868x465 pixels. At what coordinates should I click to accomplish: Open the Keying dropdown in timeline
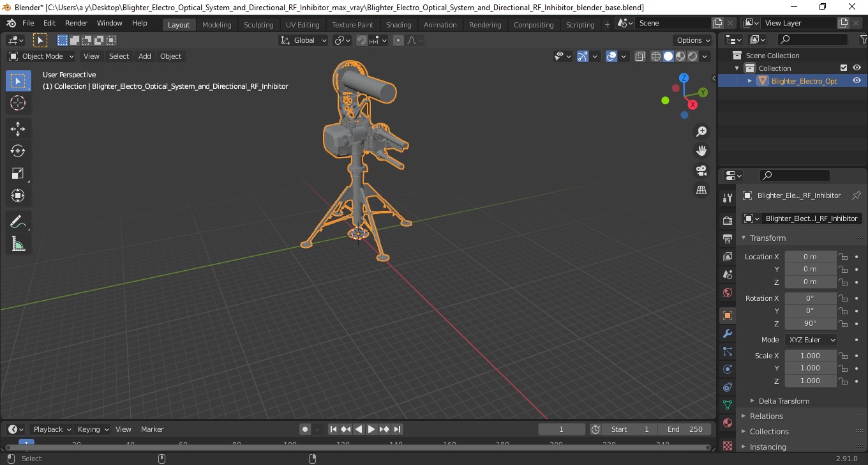pyautogui.click(x=93, y=429)
